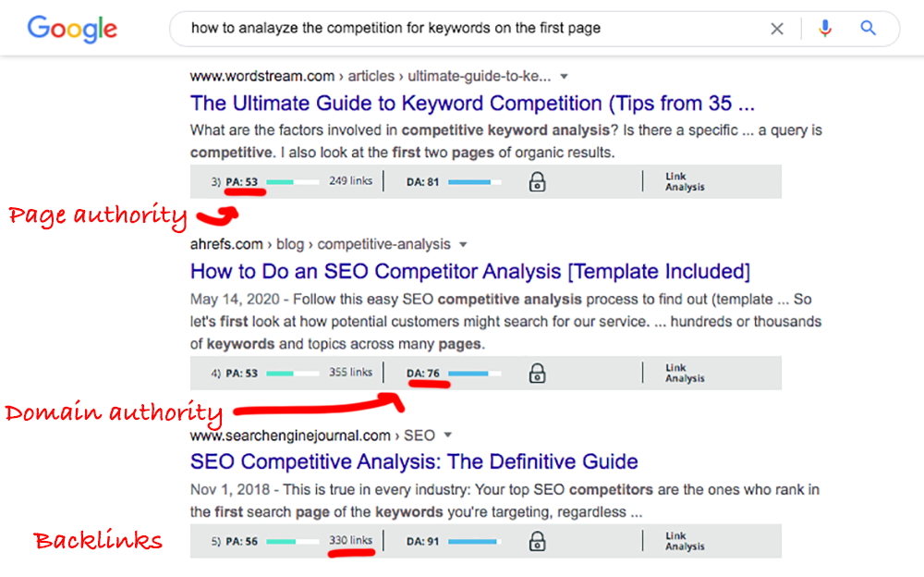Click the 'PA: 53' label in ahrefs row
This screenshot has width=924, height=577.
point(241,374)
